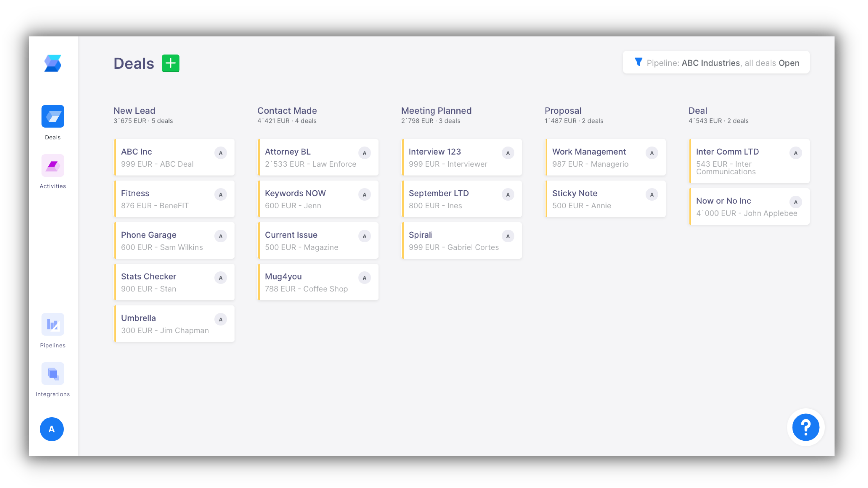The width and height of the screenshot is (868, 488).
Task: Select the Mug4you deal card
Action: tap(310, 282)
